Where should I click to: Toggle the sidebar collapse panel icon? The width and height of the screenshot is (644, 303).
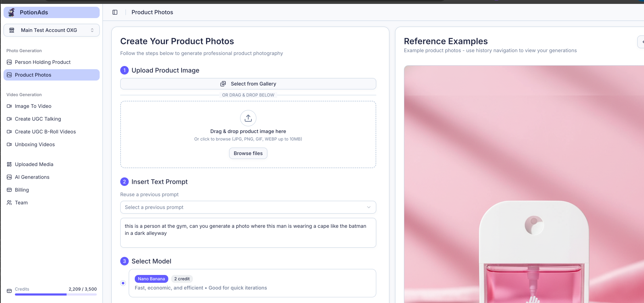click(115, 12)
